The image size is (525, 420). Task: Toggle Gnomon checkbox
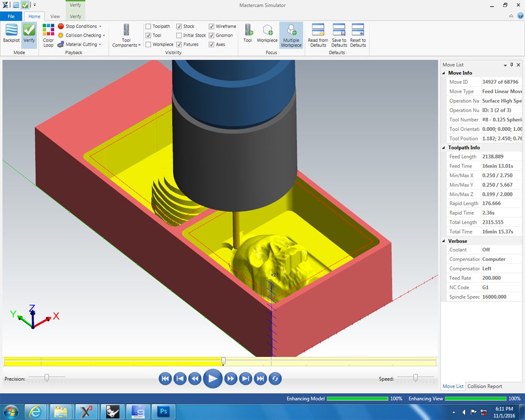click(211, 35)
